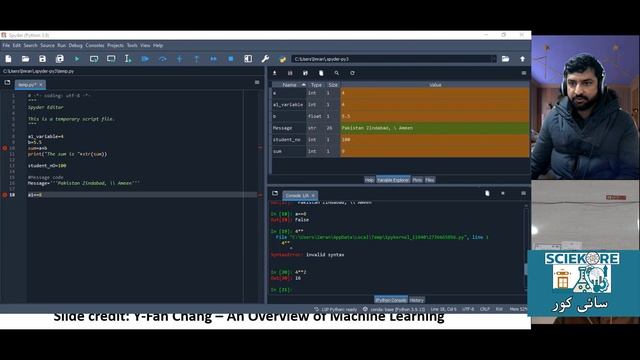Select the IPython Console tab
Image resolution: width=640 pixels, height=360 pixels.
coord(391,300)
